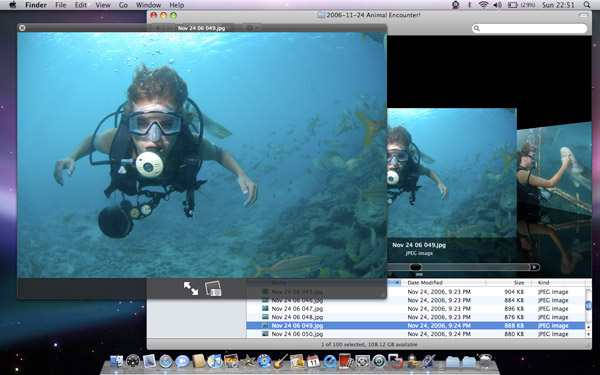Click the 896 KB size cell

pos(514,309)
